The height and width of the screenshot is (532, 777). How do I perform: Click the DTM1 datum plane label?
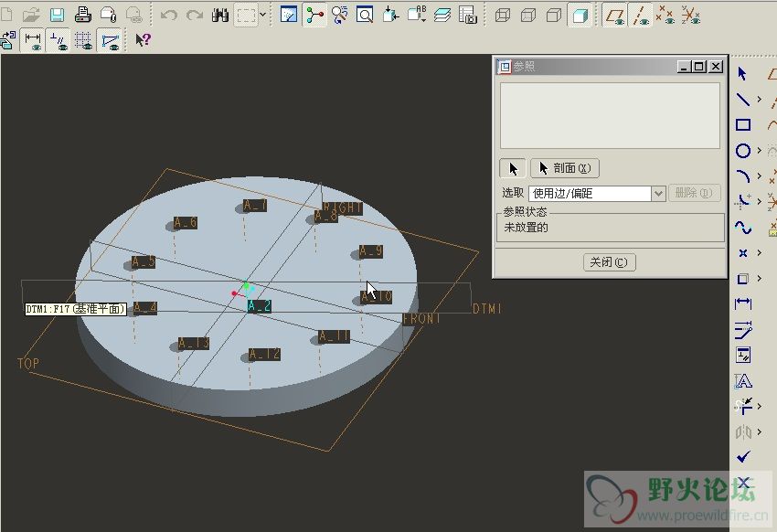point(486,309)
